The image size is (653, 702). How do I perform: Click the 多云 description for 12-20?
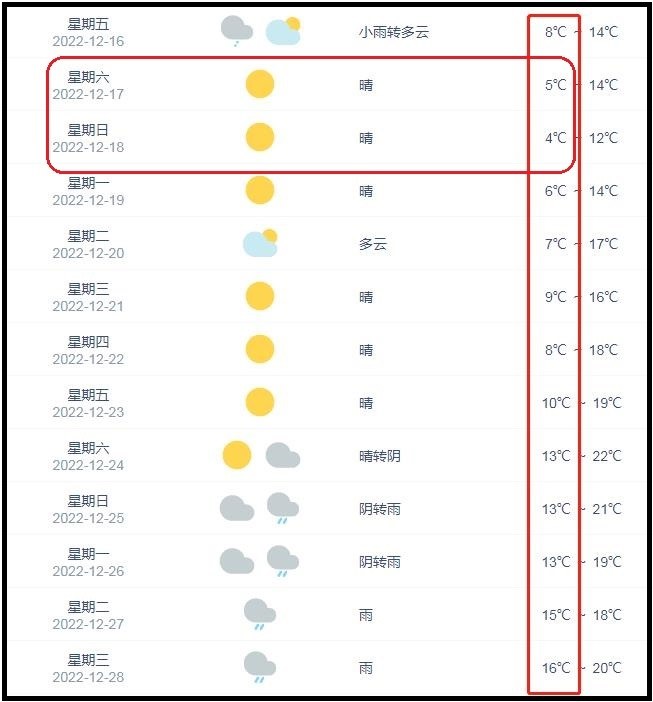coord(373,244)
